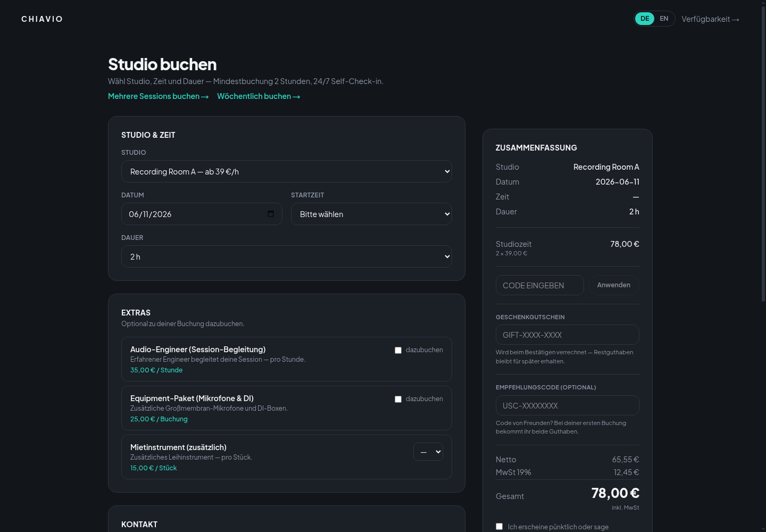Viewport: 766px width, 532px height.
Task: Focus the Geschenkgutschein GIFT-XXXX-XXXX field
Action: point(568,335)
